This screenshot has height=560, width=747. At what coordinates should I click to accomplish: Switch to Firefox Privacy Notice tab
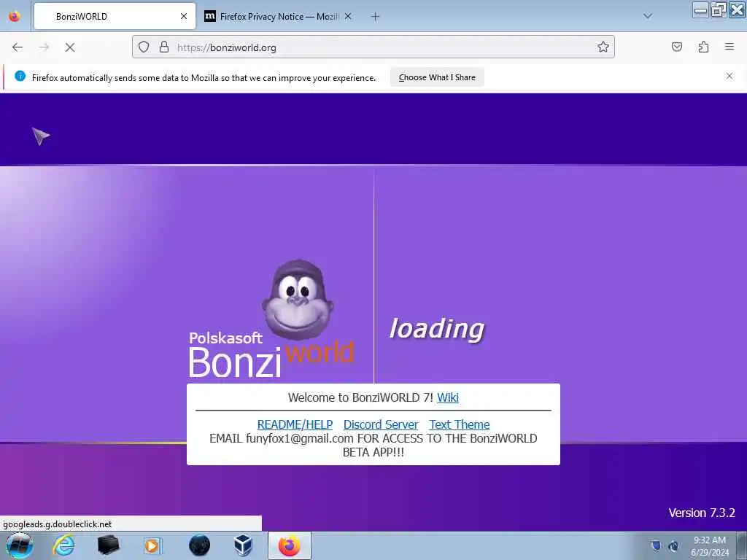click(x=279, y=16)
